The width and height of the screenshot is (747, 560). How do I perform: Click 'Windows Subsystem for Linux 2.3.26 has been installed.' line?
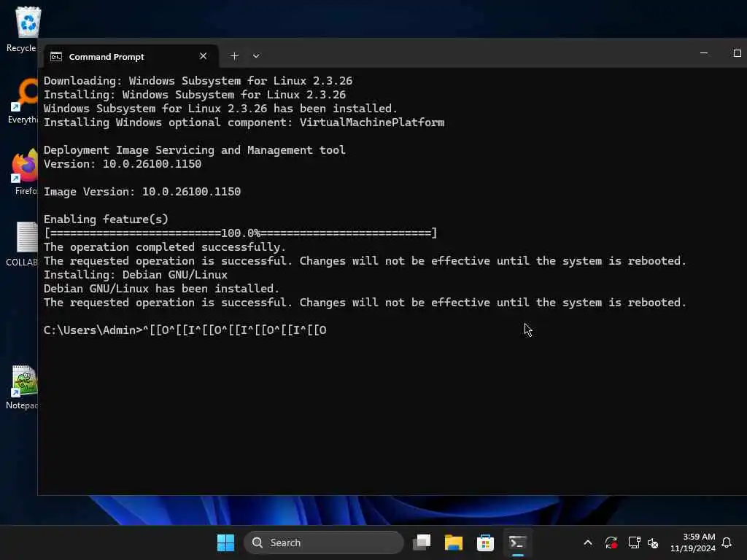220,109
